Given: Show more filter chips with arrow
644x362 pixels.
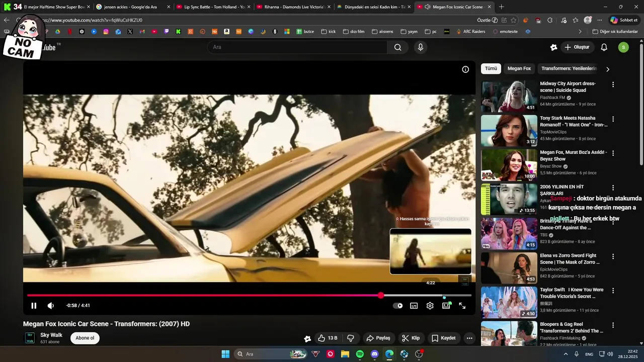Looking at the screenshot, I should point(607,69).
